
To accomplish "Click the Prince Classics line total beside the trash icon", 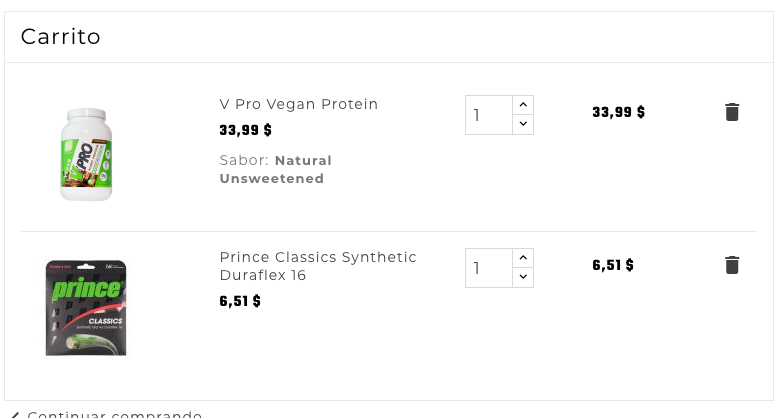I will [613, 265].
